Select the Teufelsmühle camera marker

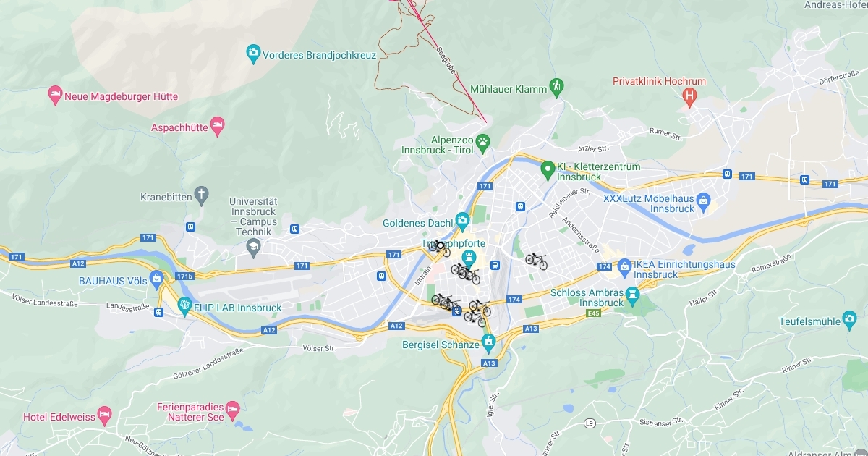point(849,319)
